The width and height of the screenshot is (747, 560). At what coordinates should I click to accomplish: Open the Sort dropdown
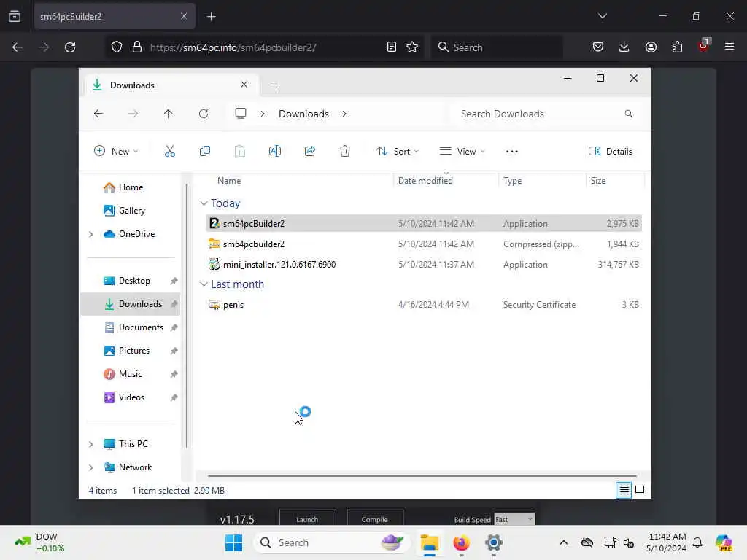(398, 152)
